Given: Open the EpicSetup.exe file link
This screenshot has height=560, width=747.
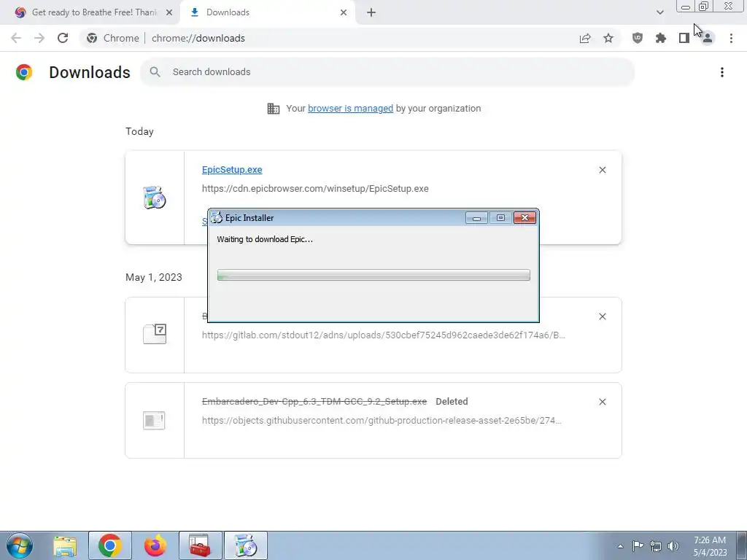Looking at the screenshot, I should point(232,169).
